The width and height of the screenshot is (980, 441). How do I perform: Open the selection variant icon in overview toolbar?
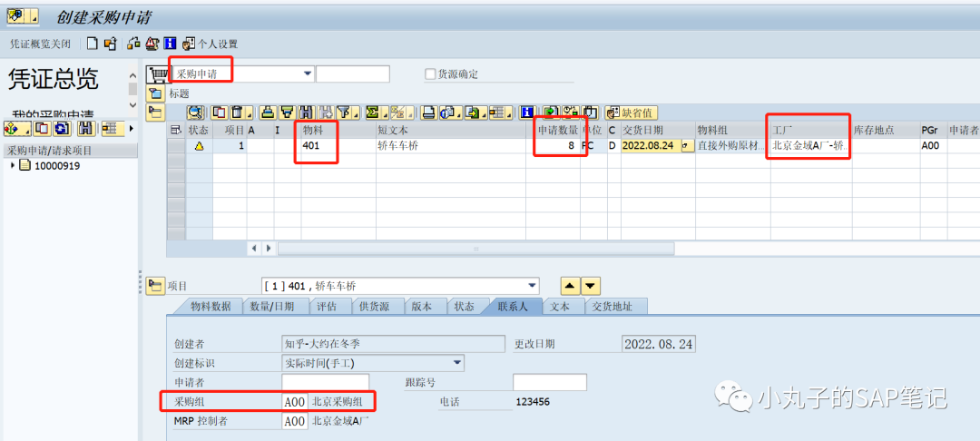coord(17,129)
